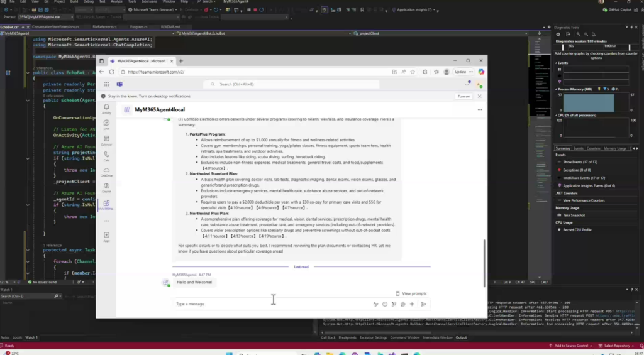This screenshot has width=644, height=355.
Task: Select the Events tab in Diagnostic Tools
Action: coord(578,148)
